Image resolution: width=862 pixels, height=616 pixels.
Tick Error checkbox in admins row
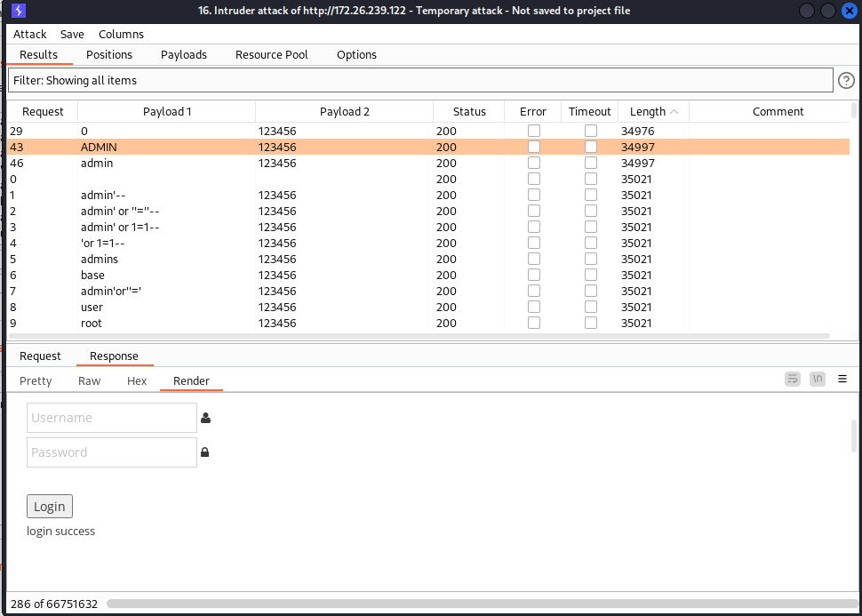tap(534, 259)
